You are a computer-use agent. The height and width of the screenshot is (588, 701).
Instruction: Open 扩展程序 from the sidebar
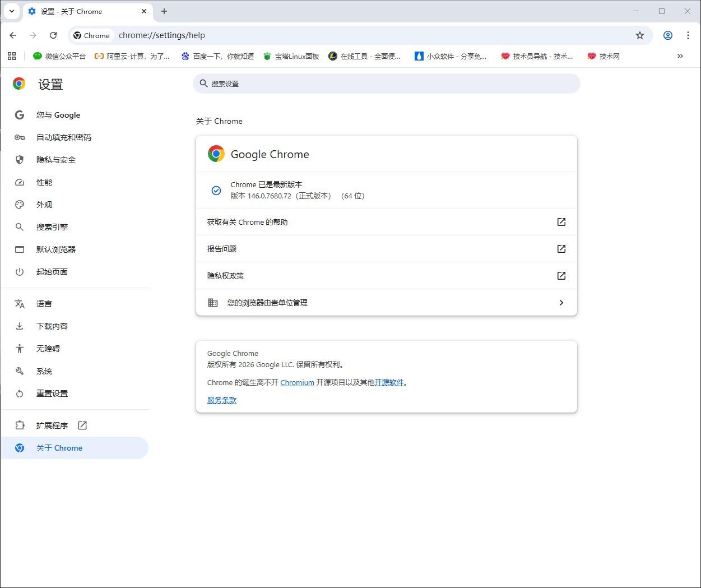pyautogui.click(x=52, y=425)
